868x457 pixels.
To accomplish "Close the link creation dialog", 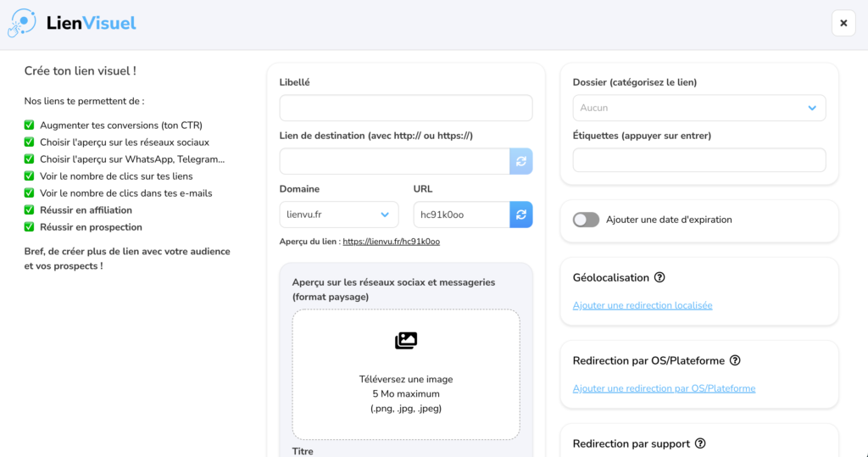I will coord(843,23).
